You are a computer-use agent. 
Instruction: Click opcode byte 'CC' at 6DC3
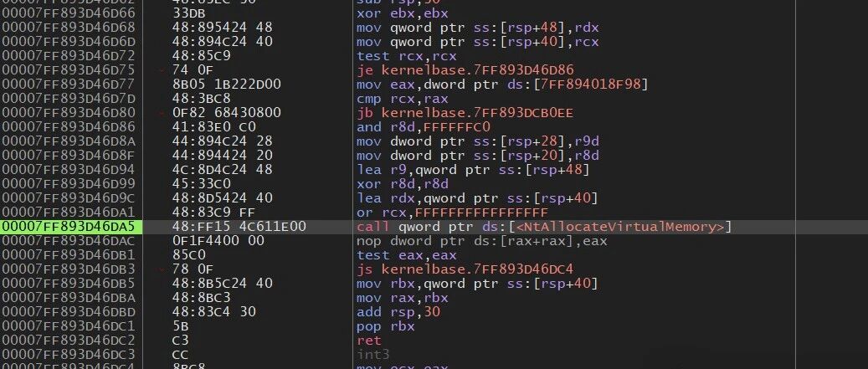point(181,355)
